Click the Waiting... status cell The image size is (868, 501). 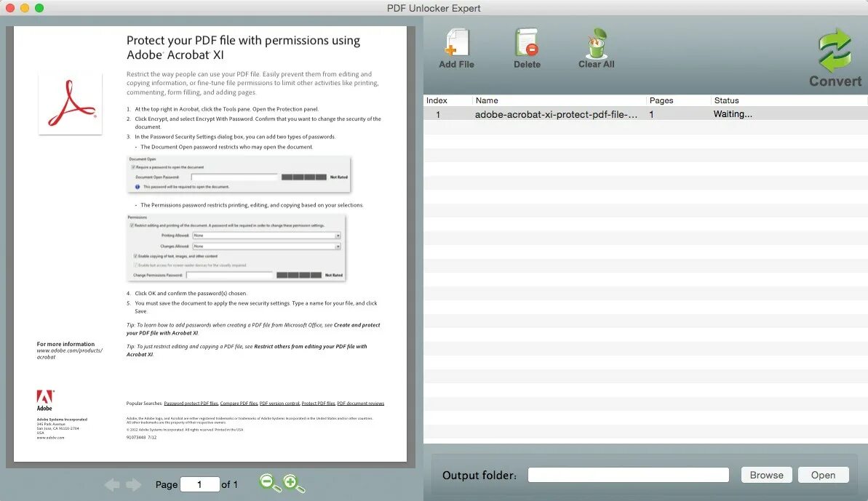pos(733,114)
